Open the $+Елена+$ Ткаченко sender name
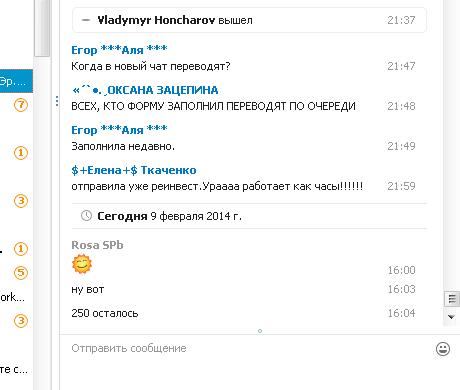The height and width of the screenshot is (390, 460). click(x=134, y=170)
